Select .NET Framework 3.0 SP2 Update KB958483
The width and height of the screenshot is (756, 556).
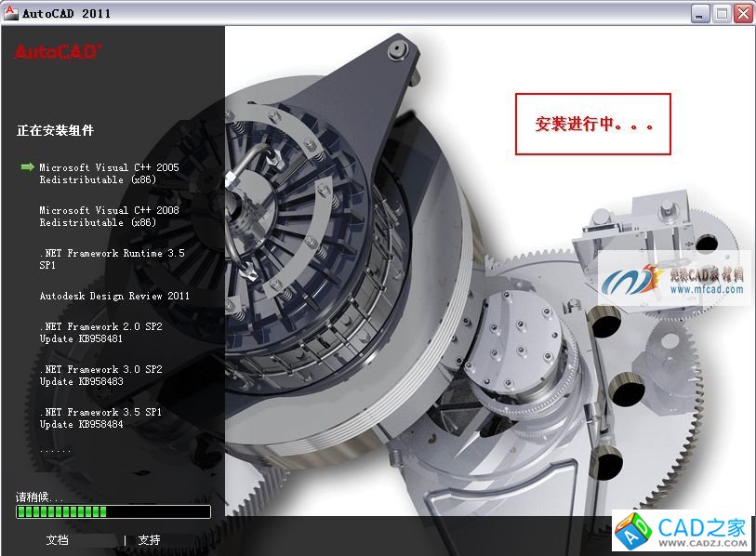coord(100,376)
